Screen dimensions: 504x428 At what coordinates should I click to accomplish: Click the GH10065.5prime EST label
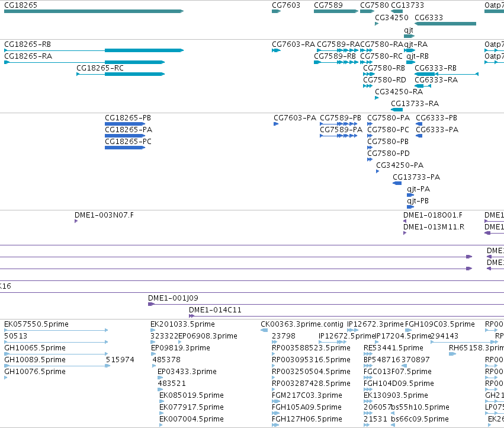(35, 348)
